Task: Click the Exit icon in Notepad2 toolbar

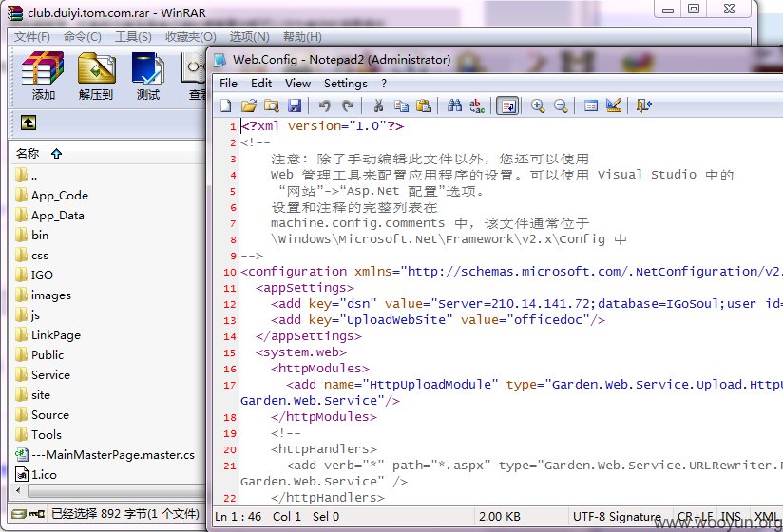Action: pyautogui.click(x=644, y=105)
